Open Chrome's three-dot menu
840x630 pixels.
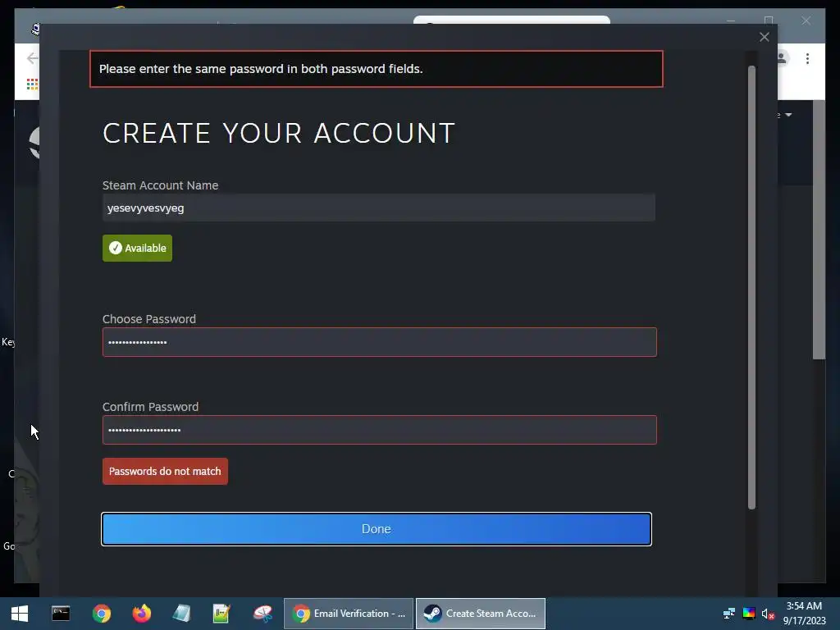click(x=807, y=58)
